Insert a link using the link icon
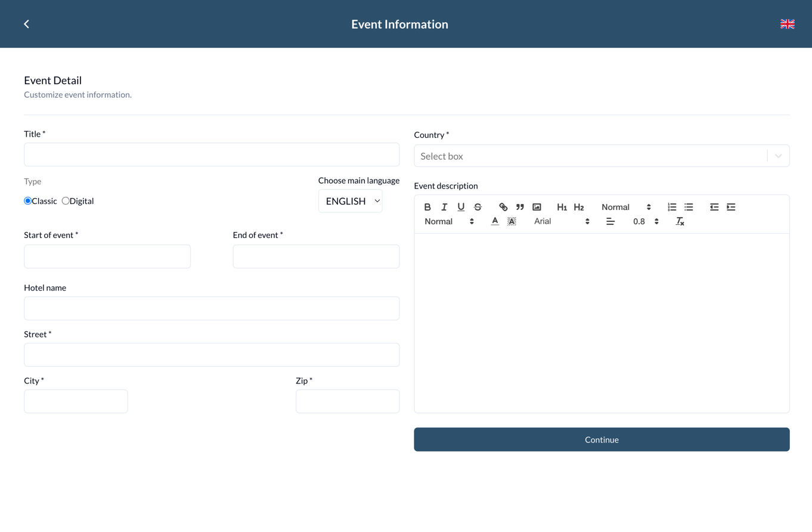The image size is (812, 532). click(503, 207)
